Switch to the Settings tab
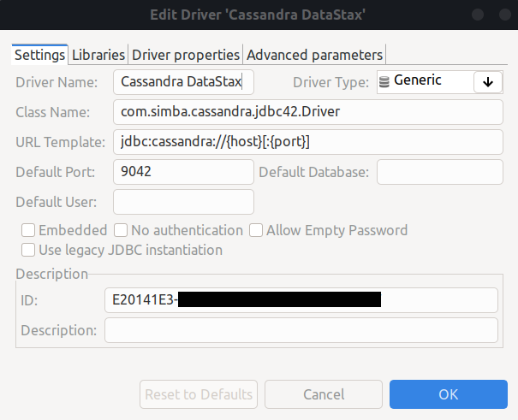This screenshot has width=518, height=420. pyautogui.click(x=39, y=55)
